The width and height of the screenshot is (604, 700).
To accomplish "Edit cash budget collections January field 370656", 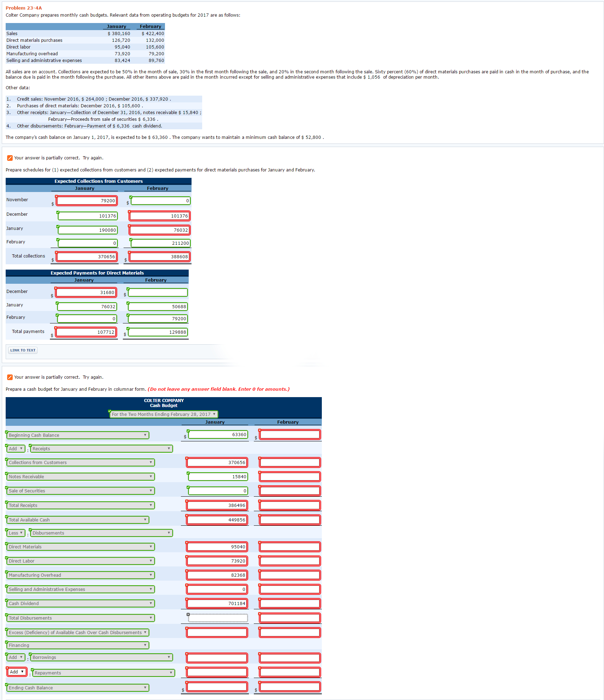I will (x=217, y=462).
